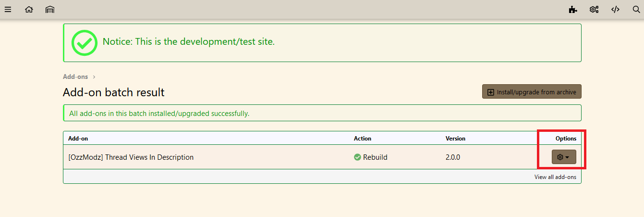Screen dimensions: 644x217
Task: Expand the caret arrow on gear button
Action: (x=568, y=157)
